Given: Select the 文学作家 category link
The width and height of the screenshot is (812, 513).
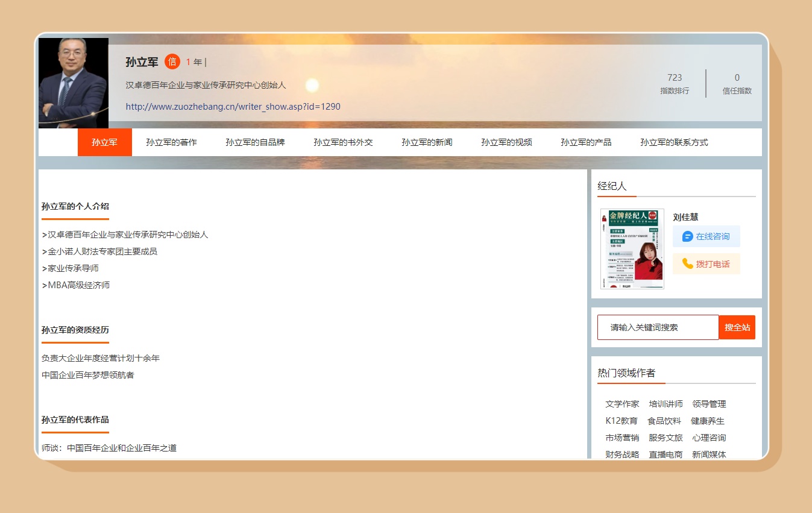Looking at the screenshot, I should click(622, 404).
